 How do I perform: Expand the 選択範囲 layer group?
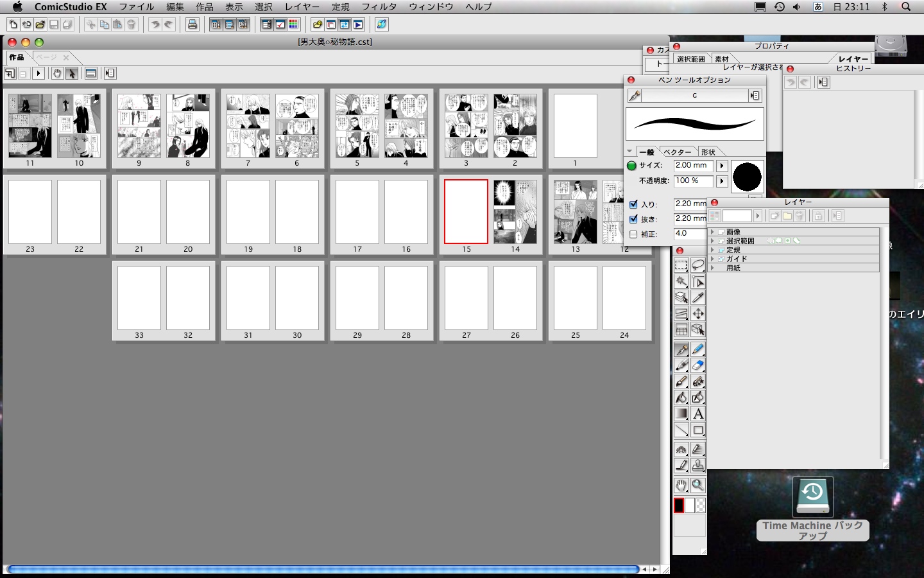[x=712, y=241]
